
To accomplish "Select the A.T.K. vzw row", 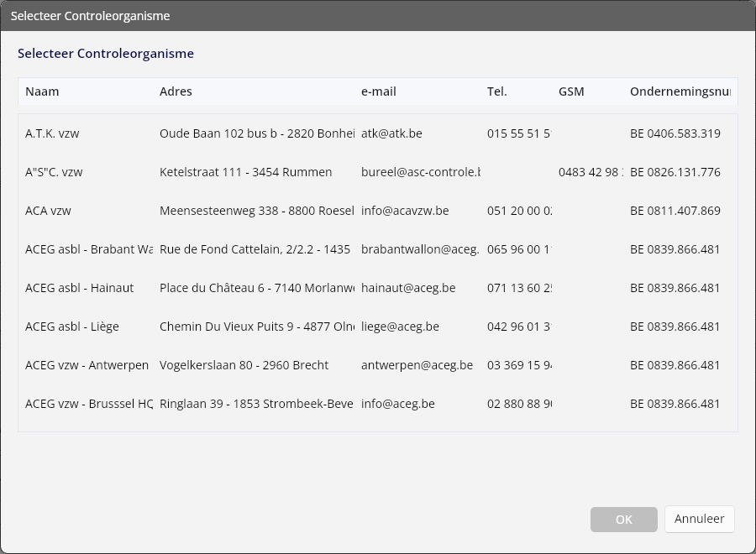I will [377, 133].
